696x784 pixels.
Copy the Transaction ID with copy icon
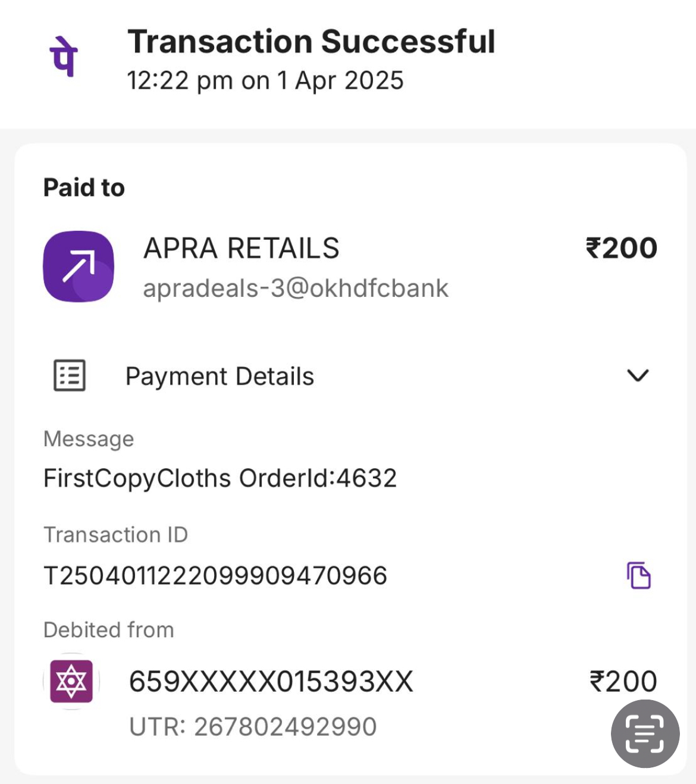639,575
